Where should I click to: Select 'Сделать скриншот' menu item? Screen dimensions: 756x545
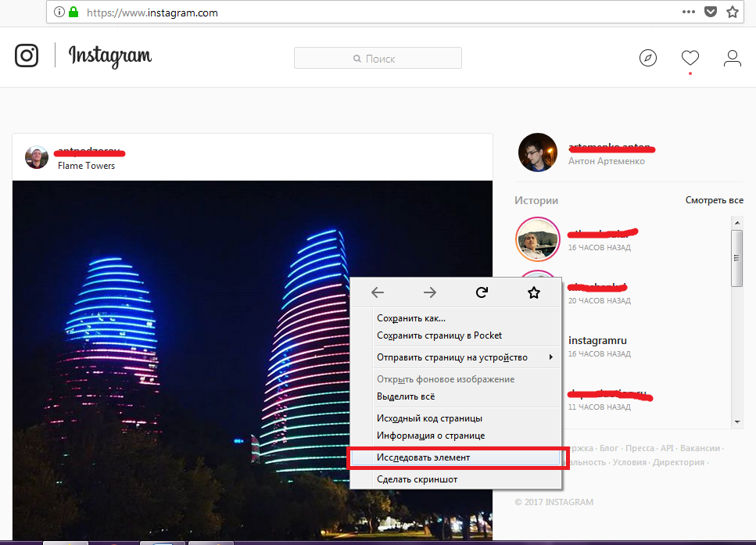[x=417, y=479]
